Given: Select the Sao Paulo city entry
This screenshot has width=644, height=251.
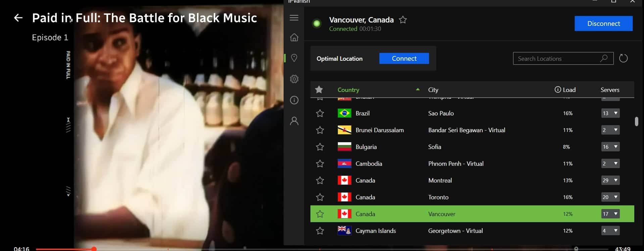Looking at the screenshot, I should click(x=441, y=113).
